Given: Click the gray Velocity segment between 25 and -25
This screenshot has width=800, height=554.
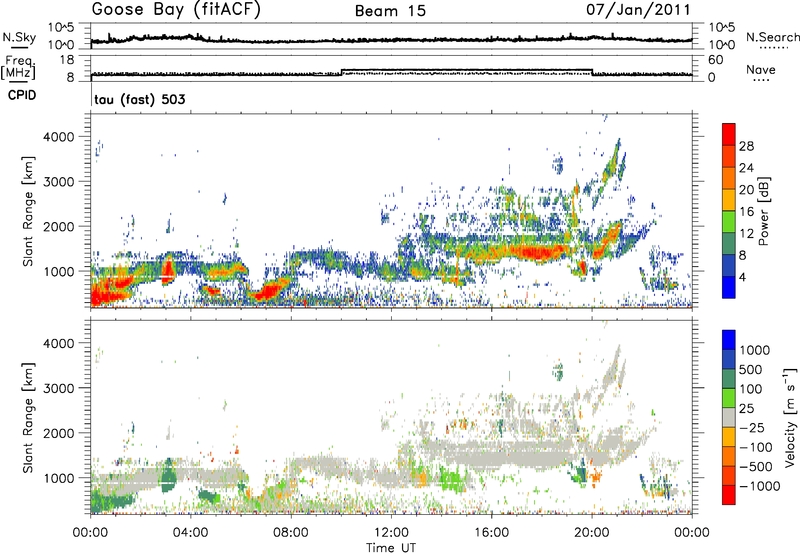Looking at the screenshot, I should click(x=729, y=417).
